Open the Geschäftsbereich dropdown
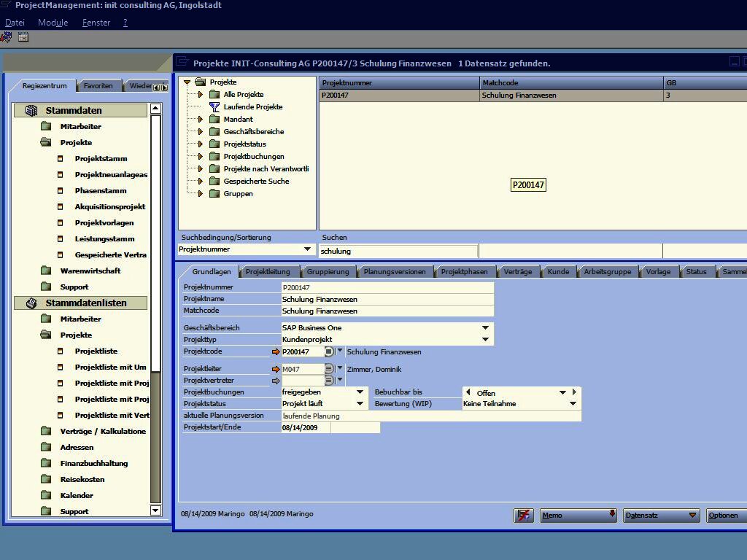This screenshot has width=747, height=560. pos(485,328)
